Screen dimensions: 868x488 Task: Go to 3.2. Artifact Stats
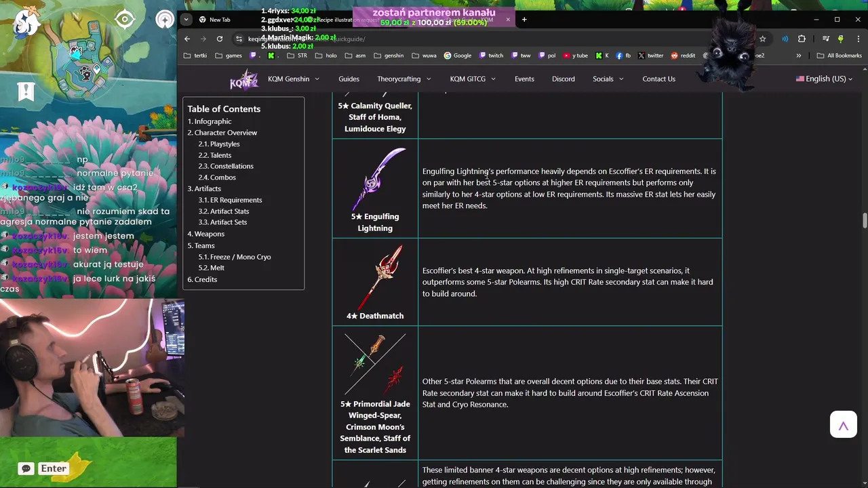coord(224,211)
